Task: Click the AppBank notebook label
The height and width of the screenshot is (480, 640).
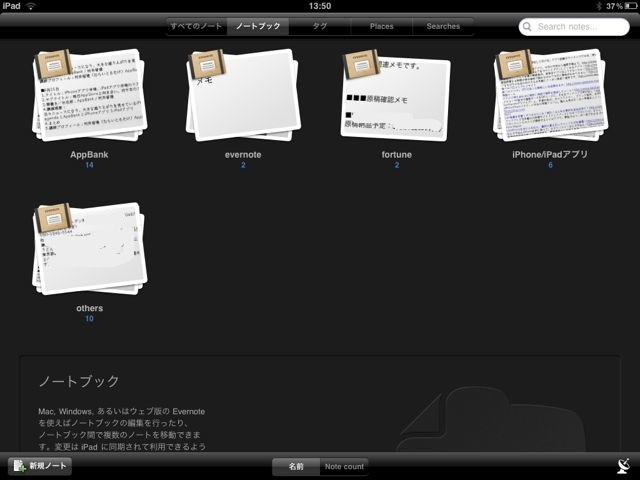Action: (89, 155)
